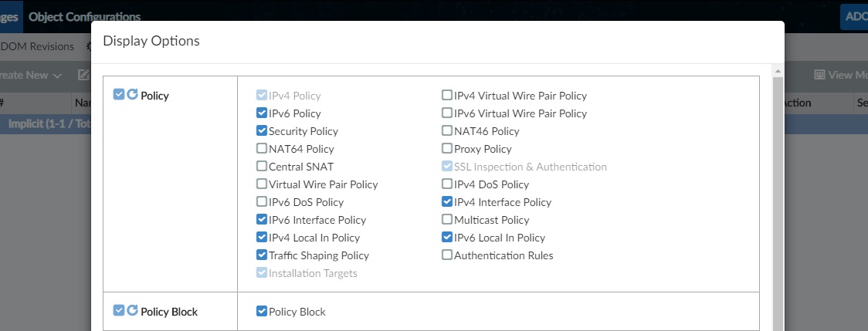Toggle the Policy section master checkbox

118,95
